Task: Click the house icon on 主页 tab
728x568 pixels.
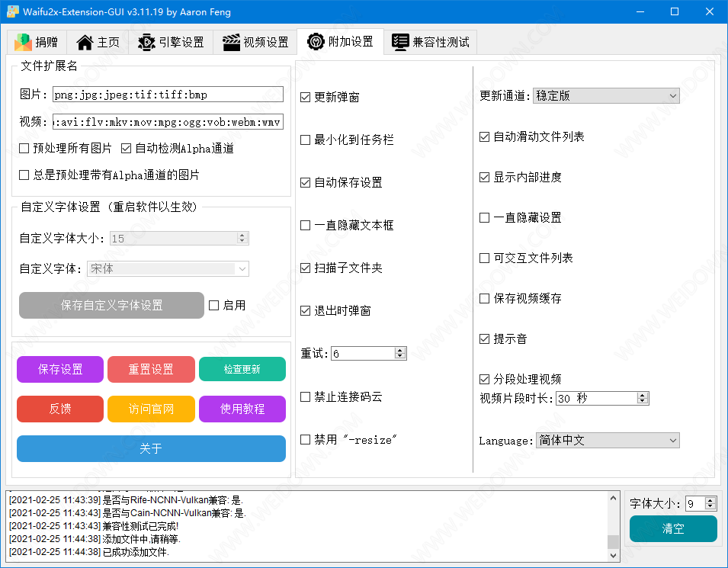Action: pyautogui.click(x=85, y=42)
